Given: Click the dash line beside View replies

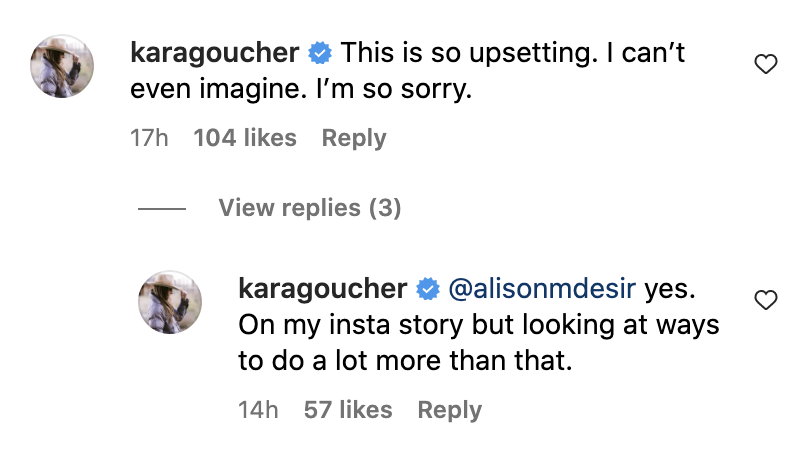Looking at the screenshot, I should click(x=162, y=209).
